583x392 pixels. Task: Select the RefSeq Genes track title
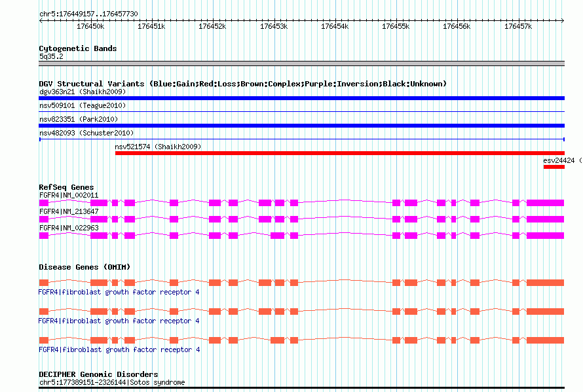pyautogui.click(x=66, y=187)
